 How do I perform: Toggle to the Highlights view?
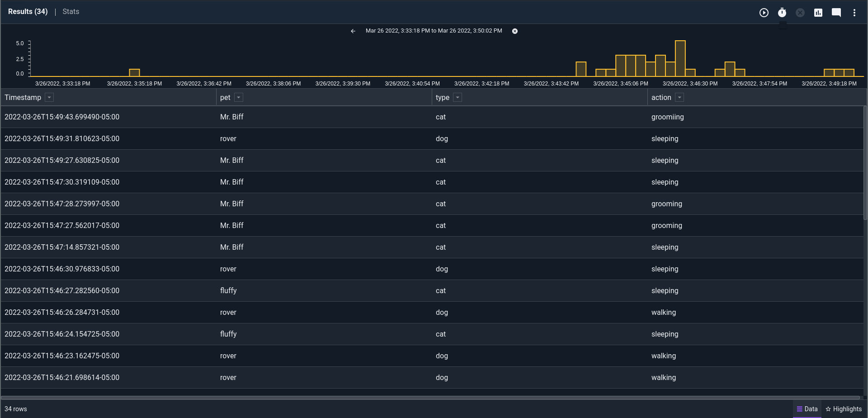pyautogui.click(x=848, y=409)
